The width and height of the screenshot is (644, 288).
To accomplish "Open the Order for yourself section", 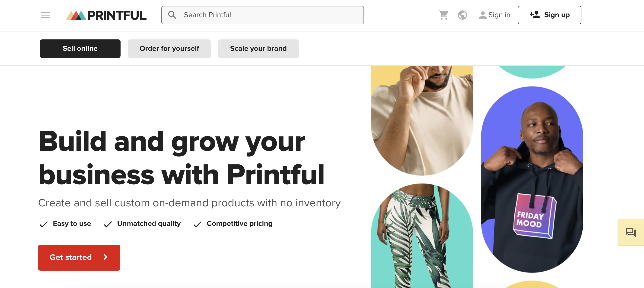I will 169,48.
